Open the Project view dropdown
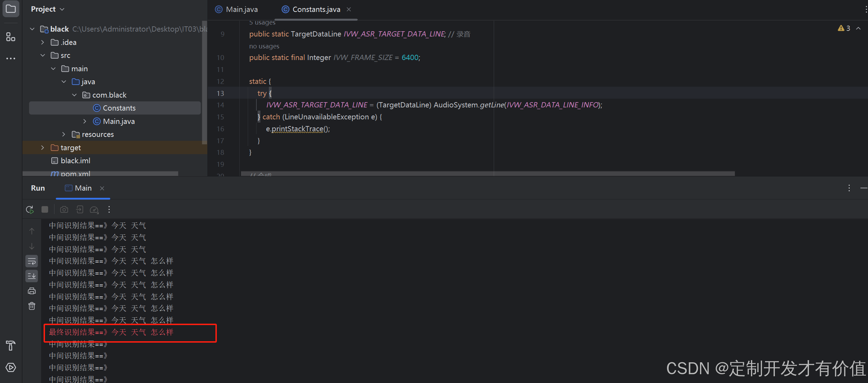 (47, 9)
